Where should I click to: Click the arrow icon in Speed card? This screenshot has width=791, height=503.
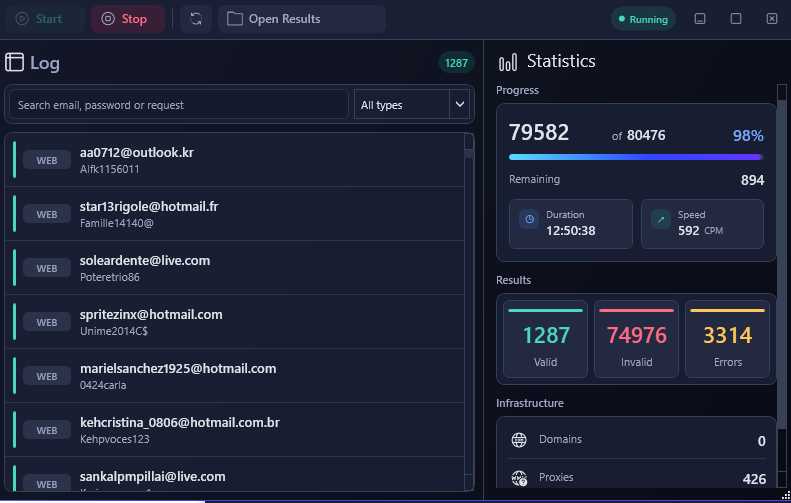point(661,219)
